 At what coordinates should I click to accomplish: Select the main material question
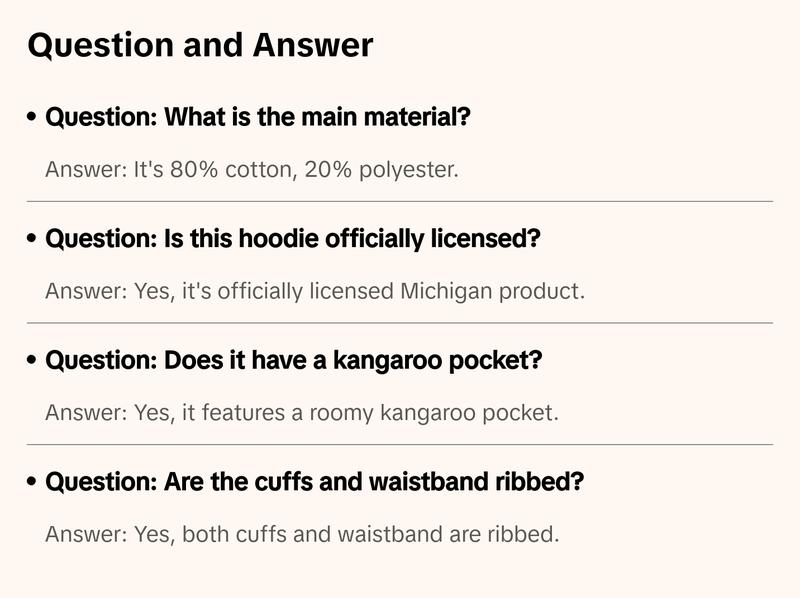tap(258, 118)
